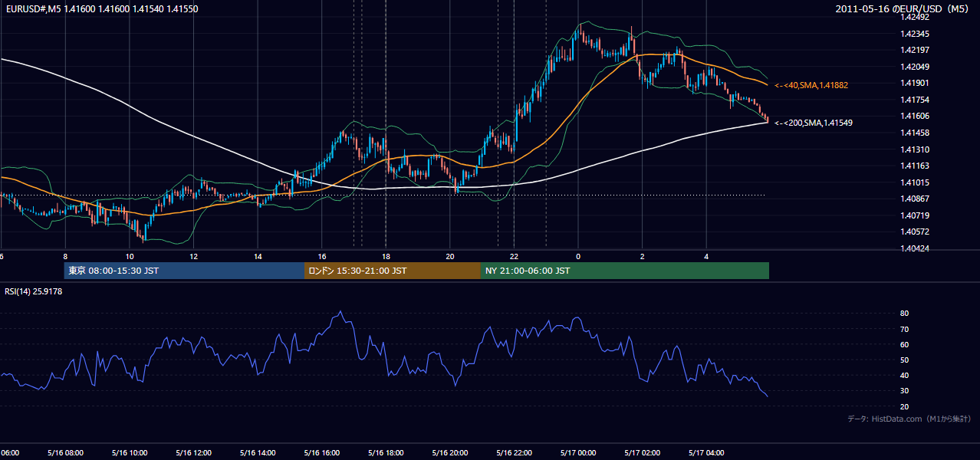Image resolution: width=980 pixels, height=460 pixels.
Task: Click the 5/16 20:00 date axis label
Action: [449, 453]
